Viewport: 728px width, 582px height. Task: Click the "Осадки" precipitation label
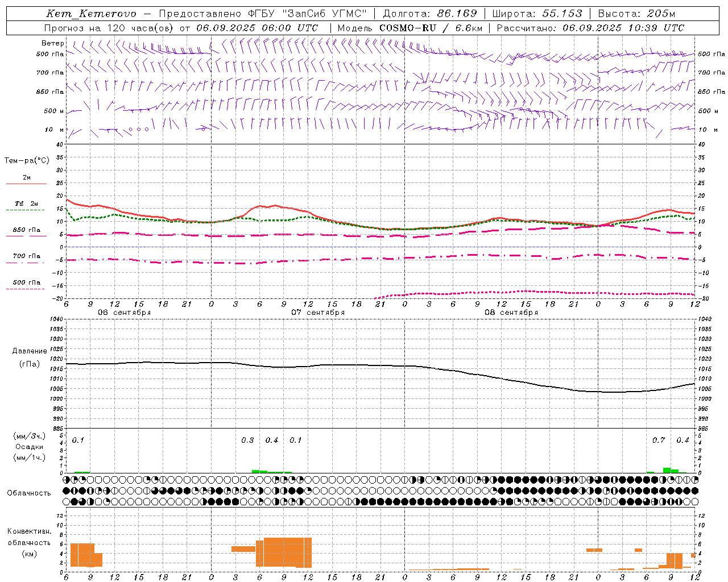coord(29,447)
